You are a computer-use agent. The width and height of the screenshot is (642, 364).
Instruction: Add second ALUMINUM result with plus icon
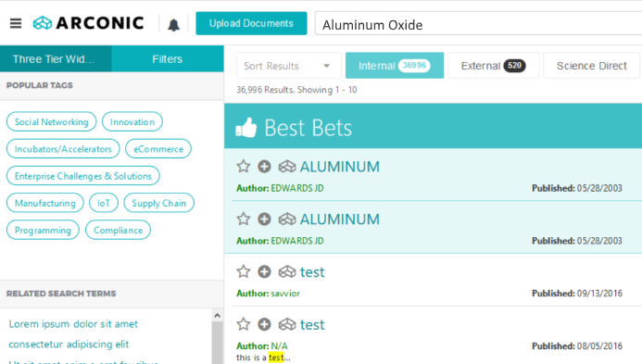[264, 219]
